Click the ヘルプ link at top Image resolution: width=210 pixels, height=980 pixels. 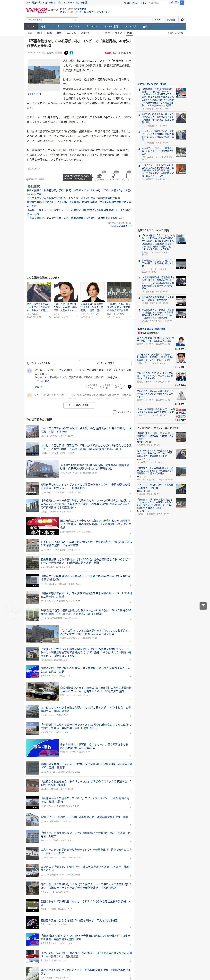(x=143, y=3)
